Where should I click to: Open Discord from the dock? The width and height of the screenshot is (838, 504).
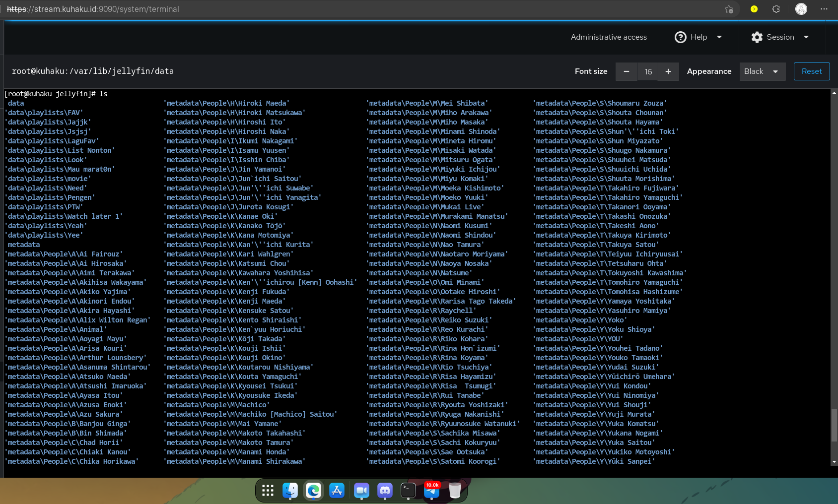(x=385, y=491)
